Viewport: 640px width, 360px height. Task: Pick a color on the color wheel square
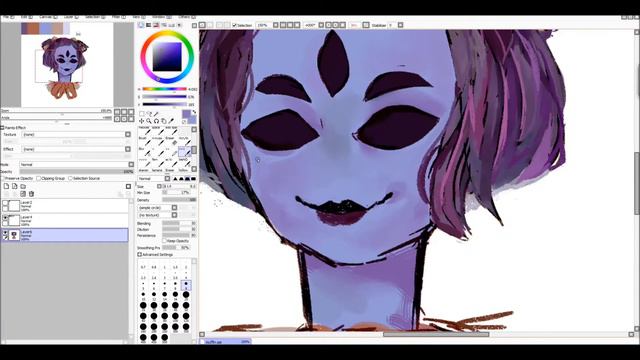click(167, 57)
